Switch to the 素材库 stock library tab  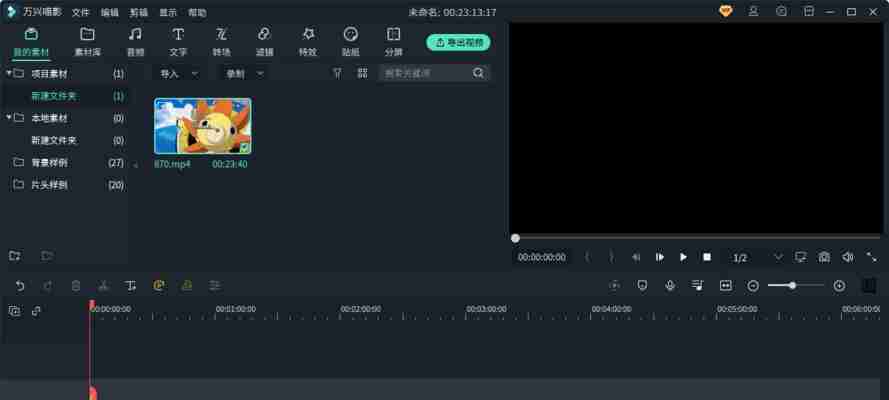pyautogui.click(x=87, y=42)
